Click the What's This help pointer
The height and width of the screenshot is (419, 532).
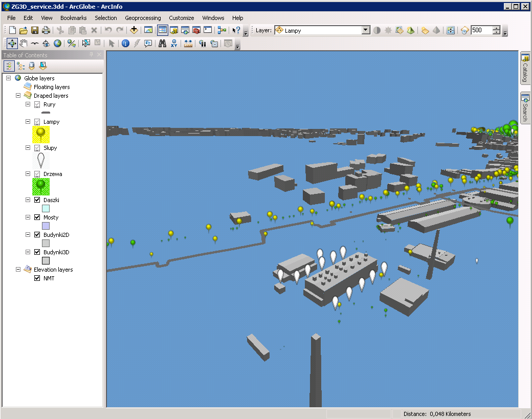coord(236,30)
